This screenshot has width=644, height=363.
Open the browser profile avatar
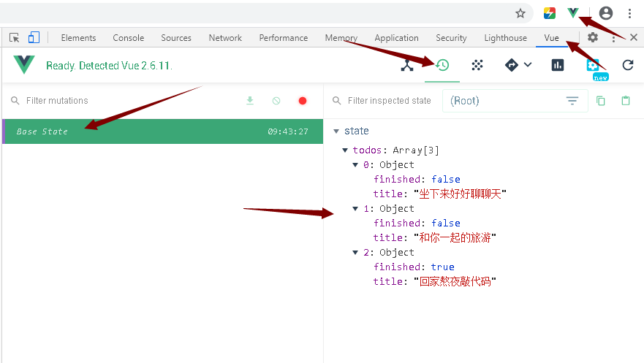(606, 13)
